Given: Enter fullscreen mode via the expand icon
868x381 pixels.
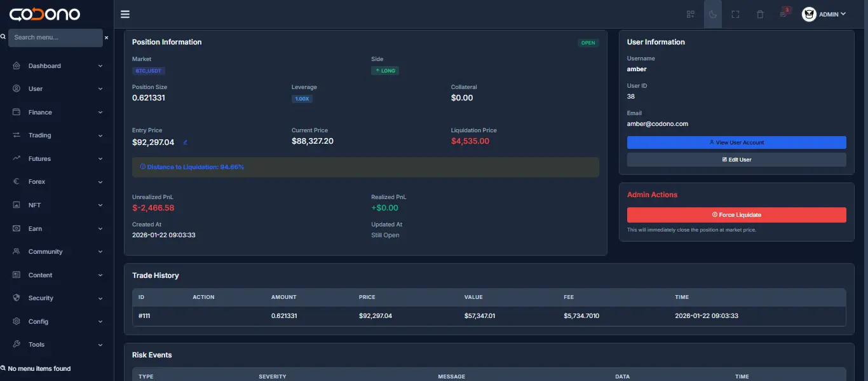Looking at the screenshot, I should [735, 13].
